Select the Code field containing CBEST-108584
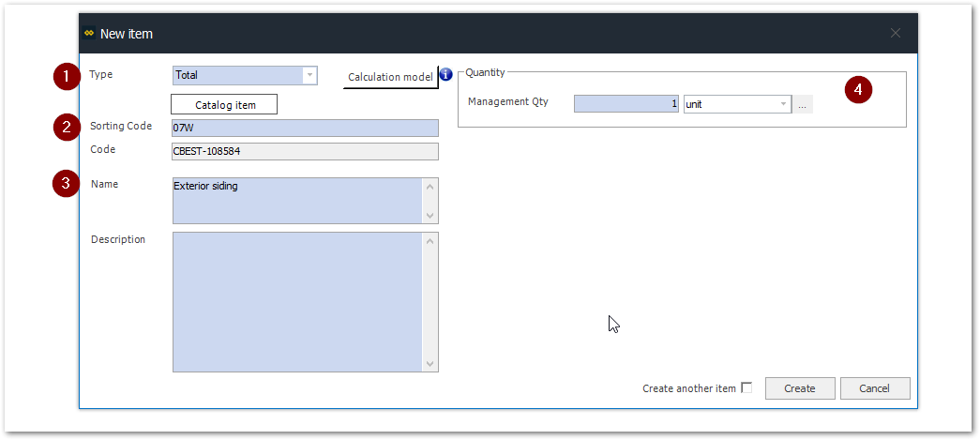 (x=305, y=151)
